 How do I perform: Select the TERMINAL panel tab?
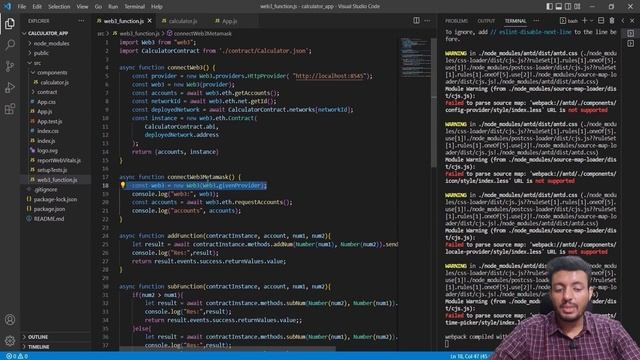point(515,21)
